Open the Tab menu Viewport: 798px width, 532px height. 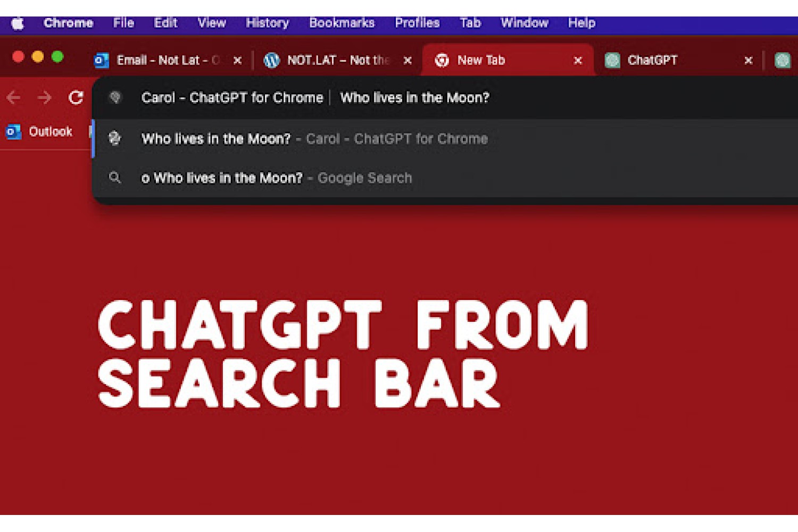pyautogui.click(x=470, y=23)
